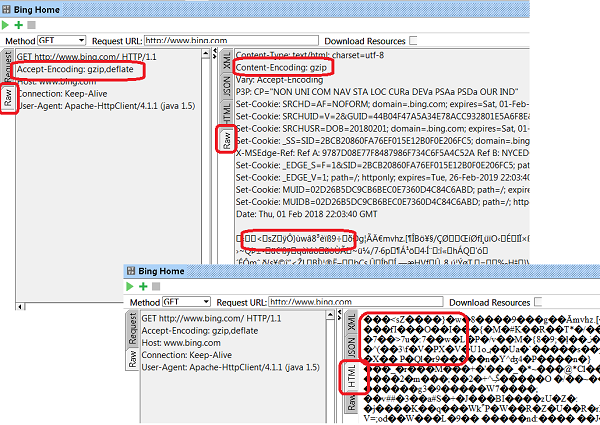The width and height of the screenshot is (600, 425).
Task: Click the green play icon in the top window
Action: point(5,25)
